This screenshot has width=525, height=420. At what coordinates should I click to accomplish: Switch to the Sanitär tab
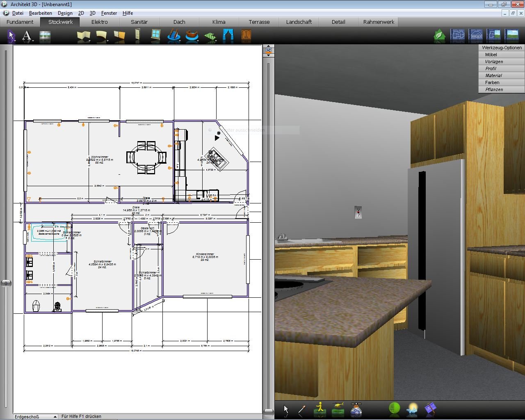coord(139,22)
